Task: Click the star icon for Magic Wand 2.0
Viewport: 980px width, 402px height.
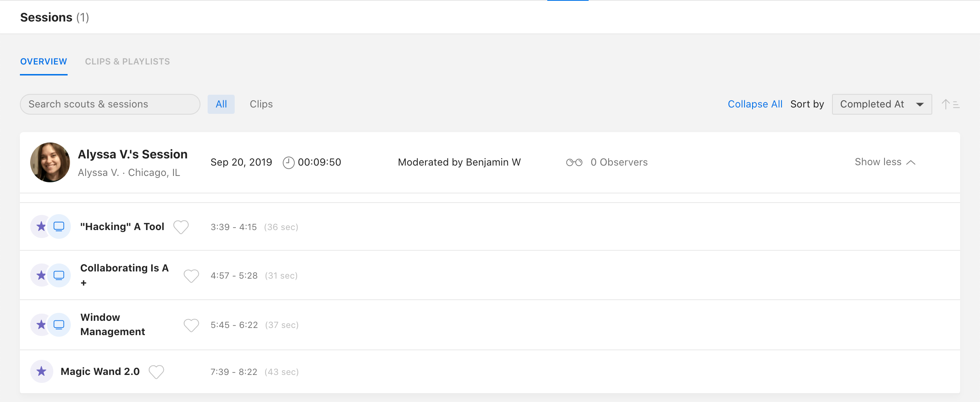Action: pos(41,371)
